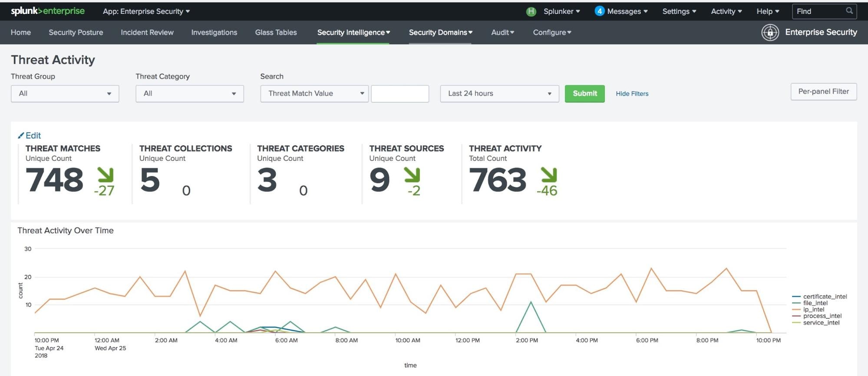This screenshot has height=376, width=868.
Task: Click the 5 Threat Collections value
Action: pos(150,180)
